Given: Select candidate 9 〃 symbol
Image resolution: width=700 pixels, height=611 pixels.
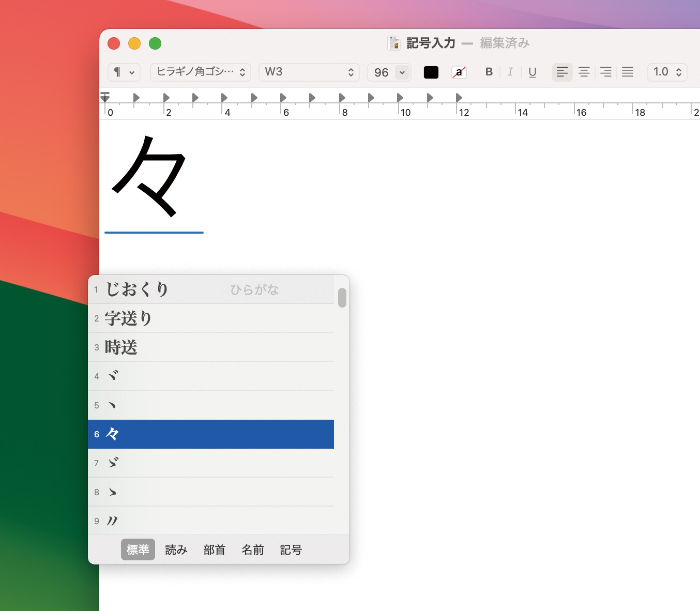Looking at the screenshot, I should pyautogui.click(x=211, y=521).
